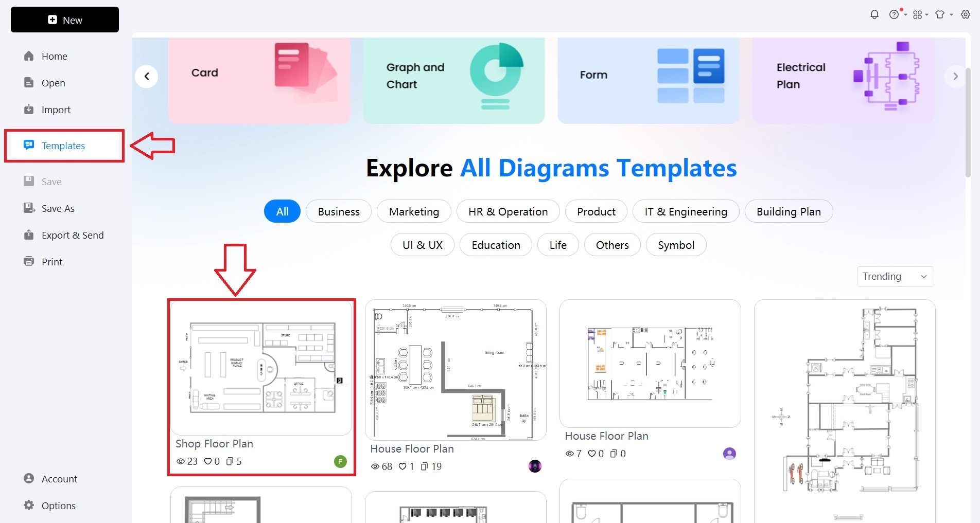Select the Product filter
Screen dimensions: 980x523
tap(596, 211)
